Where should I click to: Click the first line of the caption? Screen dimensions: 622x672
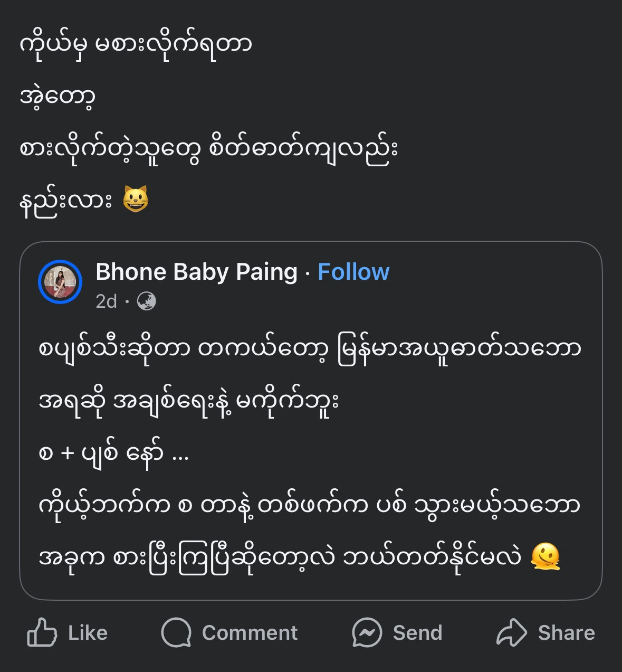pos(135,44)
